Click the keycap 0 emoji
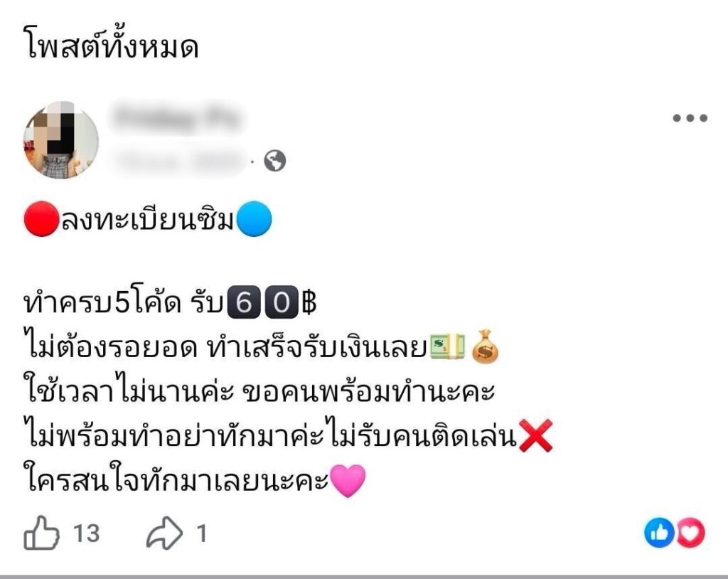This screenshot has width=728, height=579. click(x=282, y=302)
